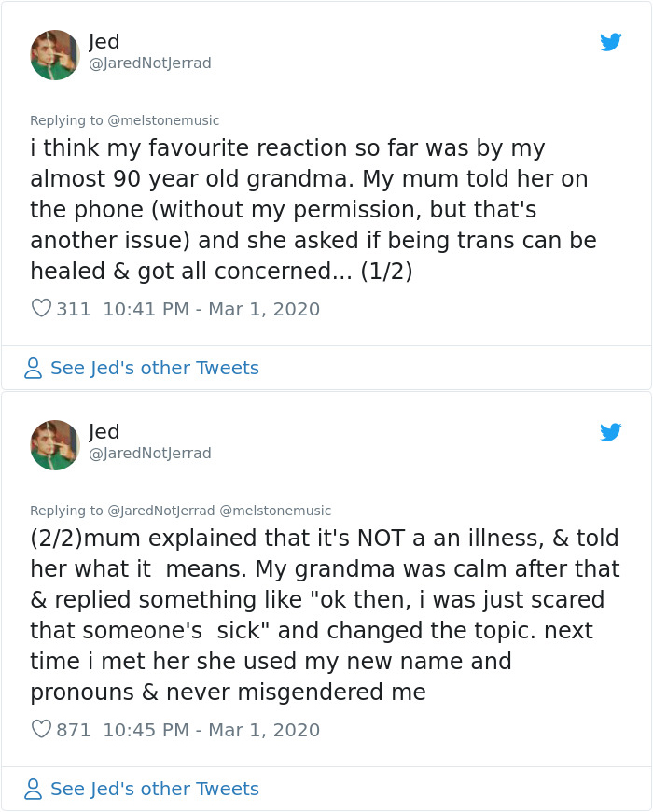This screenshot has width=653, height=812.
Task: Open the second tweet's 10:45 PM timestamp
Action: [124, 731]
